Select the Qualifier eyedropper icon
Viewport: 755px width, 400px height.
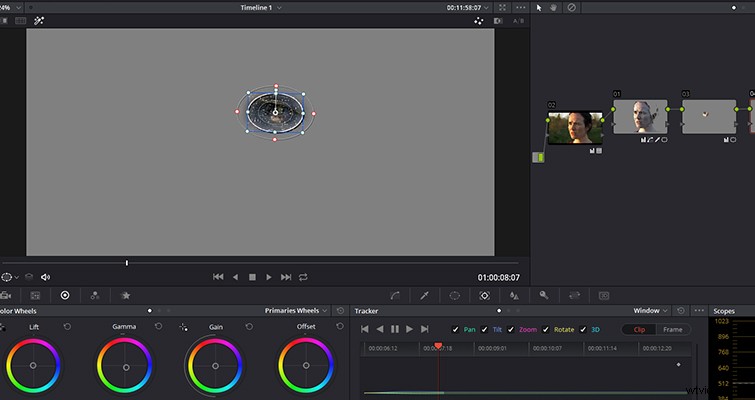point(424,296)
